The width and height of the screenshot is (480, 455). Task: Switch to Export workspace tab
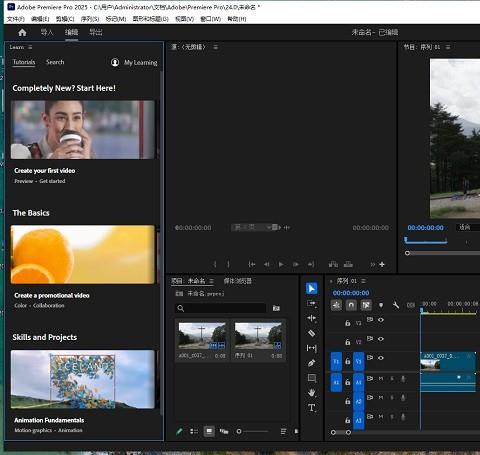click(x=96, y=32)
